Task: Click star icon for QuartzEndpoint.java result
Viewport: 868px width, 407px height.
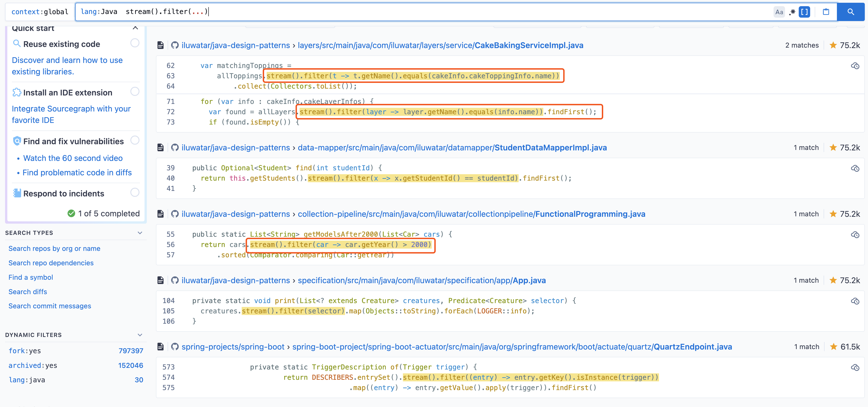Action: click(x=834, y=347)
